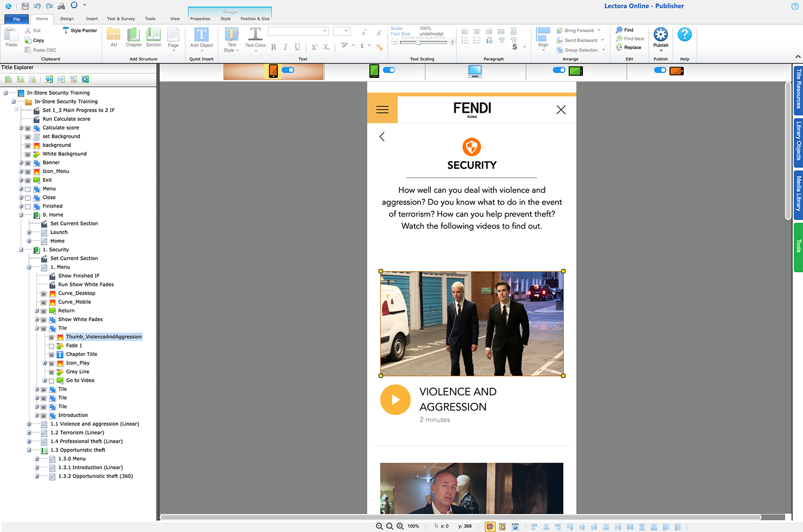Click the text scale slider track

click(x=423, y=42)
